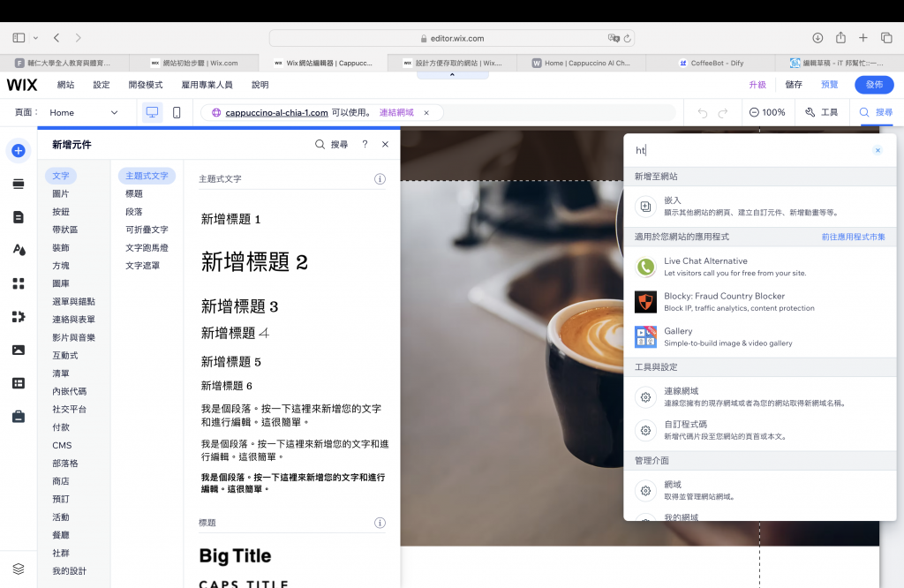This screenshot has height=588, width=904.
Task: Open the 工具 tools button
Action: click(x=822, y=112)
